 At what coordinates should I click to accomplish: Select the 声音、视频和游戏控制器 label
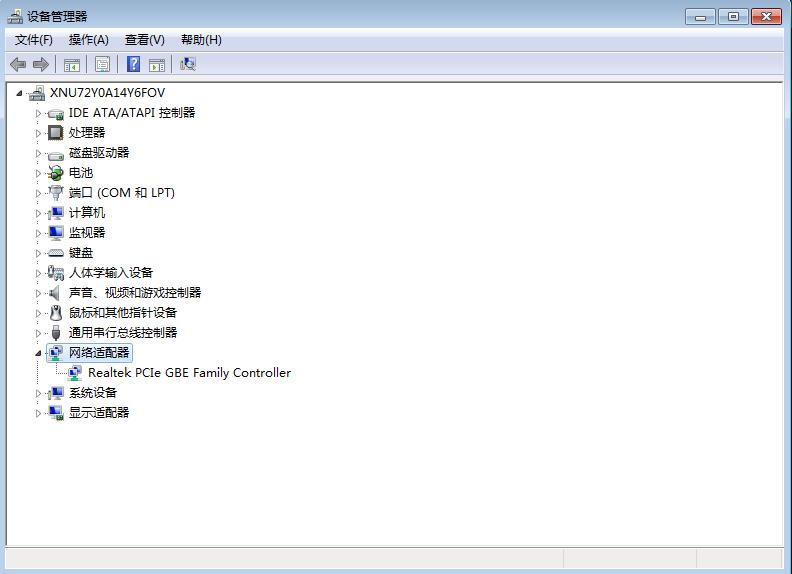tap(135, 293)
